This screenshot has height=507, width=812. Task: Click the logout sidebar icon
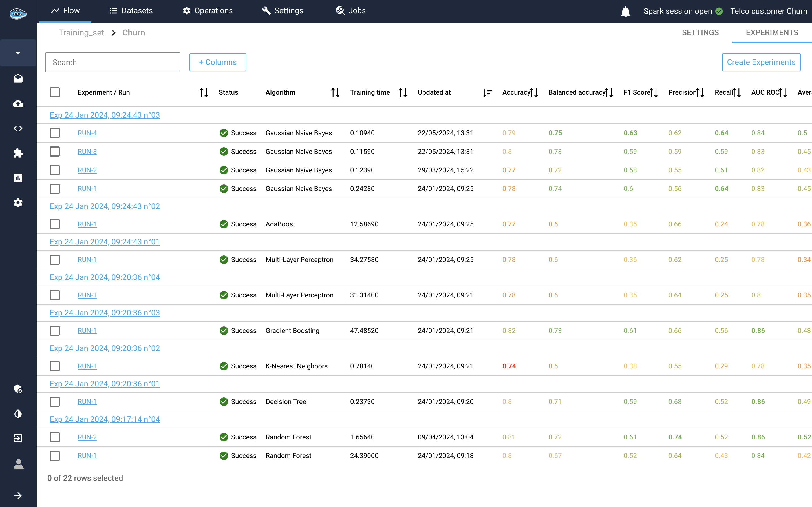(x=18, y=438)
